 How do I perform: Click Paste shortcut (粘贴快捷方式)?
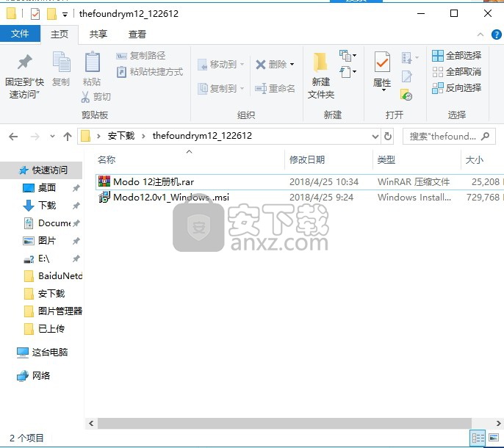click(x=150, y=72)
